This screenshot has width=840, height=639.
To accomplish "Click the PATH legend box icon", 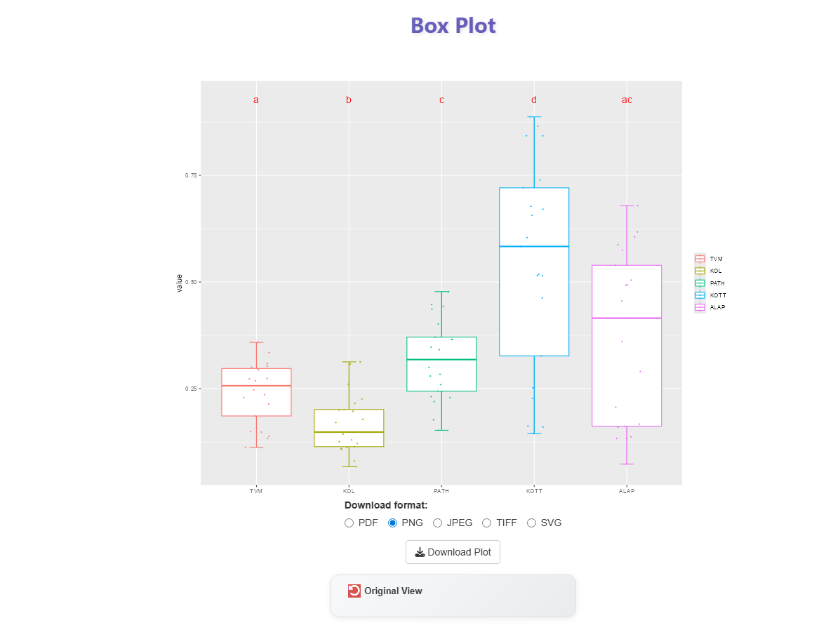I will [x=700, y=283].
